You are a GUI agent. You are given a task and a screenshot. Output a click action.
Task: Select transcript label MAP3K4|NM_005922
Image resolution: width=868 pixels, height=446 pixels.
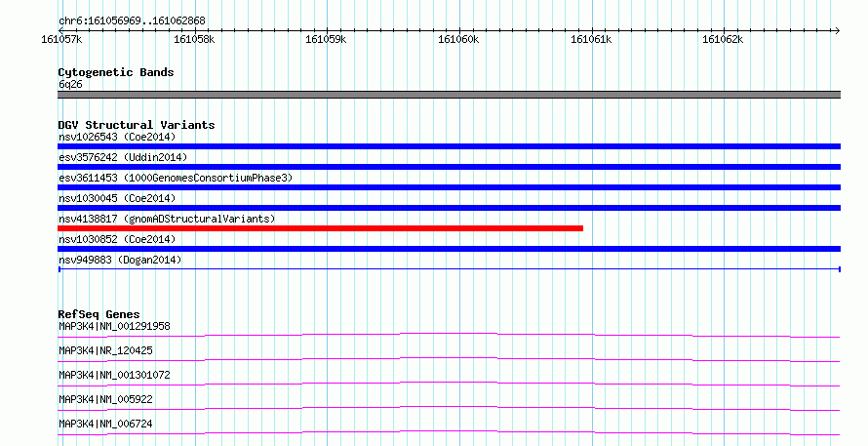105,399
